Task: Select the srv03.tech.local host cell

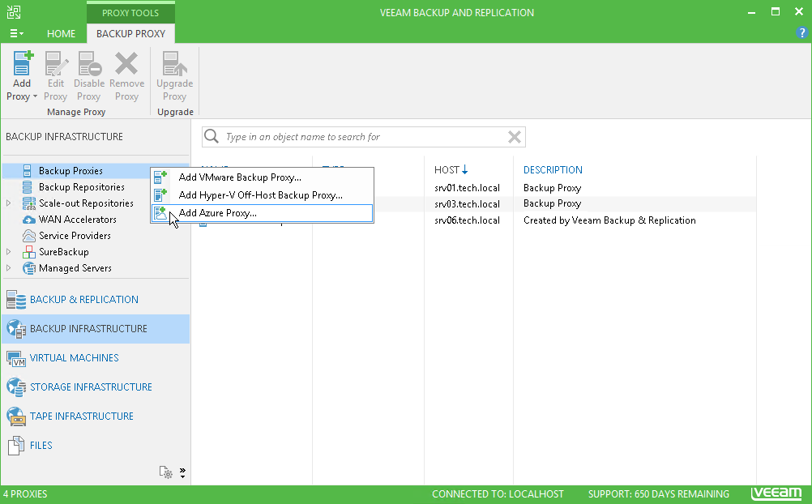Action: click(467, 204)
